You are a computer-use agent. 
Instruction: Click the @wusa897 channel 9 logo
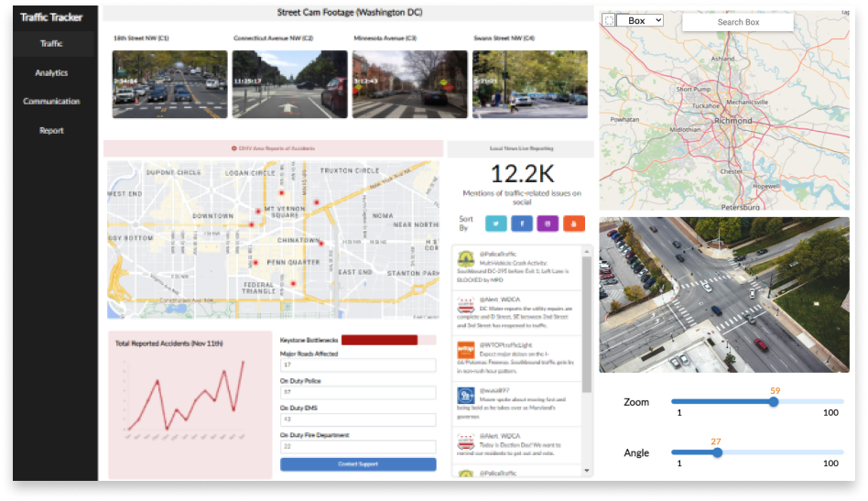pyautogui.click(x=465, y=396)
